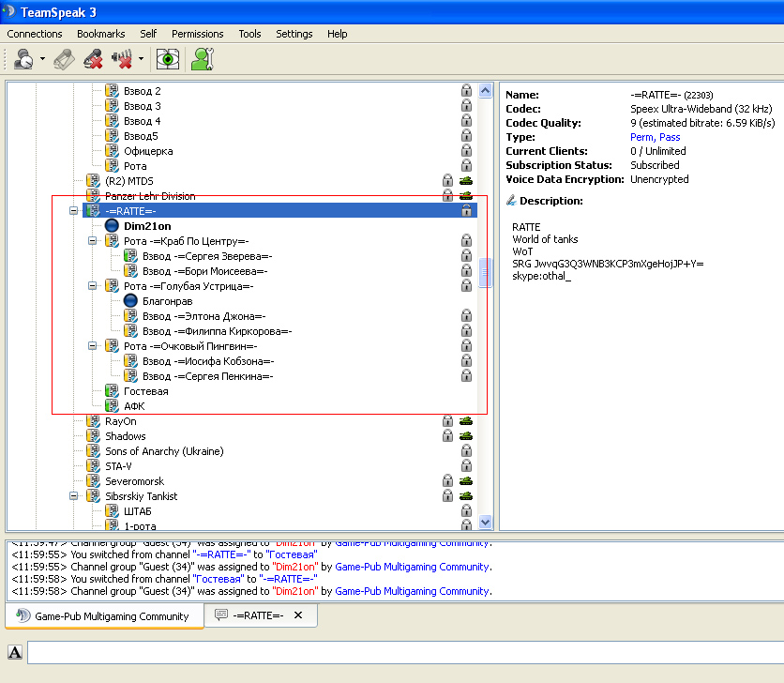Click the Perm, Pass type link
Image resolution: width=784 pixels, height=683 pixels.
[656, 137]
